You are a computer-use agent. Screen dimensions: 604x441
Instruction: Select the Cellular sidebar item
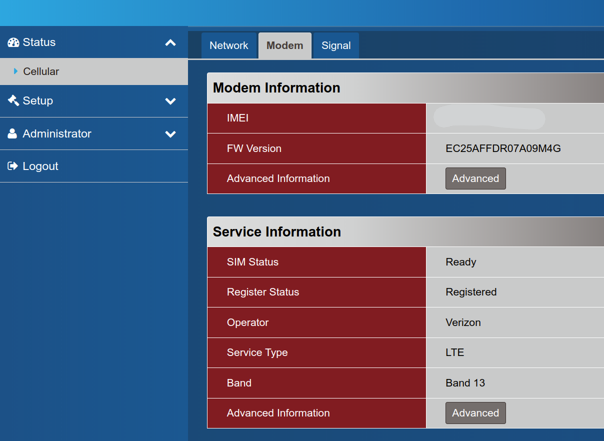pos(94,72)
